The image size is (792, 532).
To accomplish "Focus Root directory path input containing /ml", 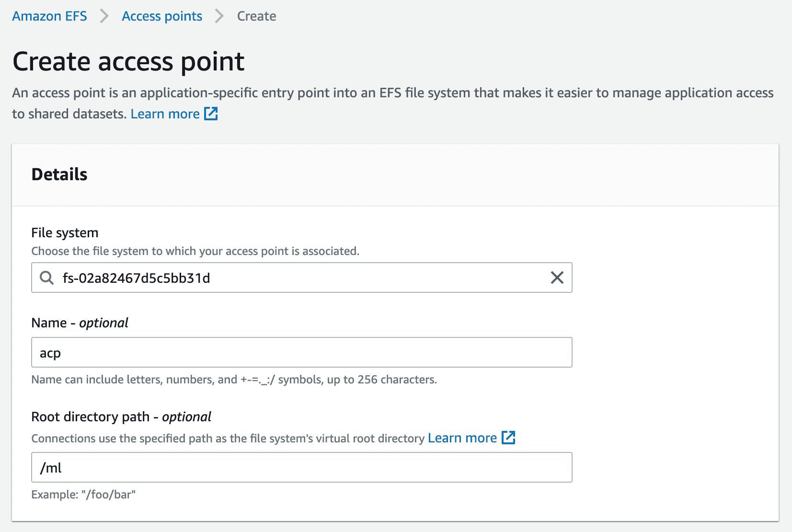I will coord(302,467).
